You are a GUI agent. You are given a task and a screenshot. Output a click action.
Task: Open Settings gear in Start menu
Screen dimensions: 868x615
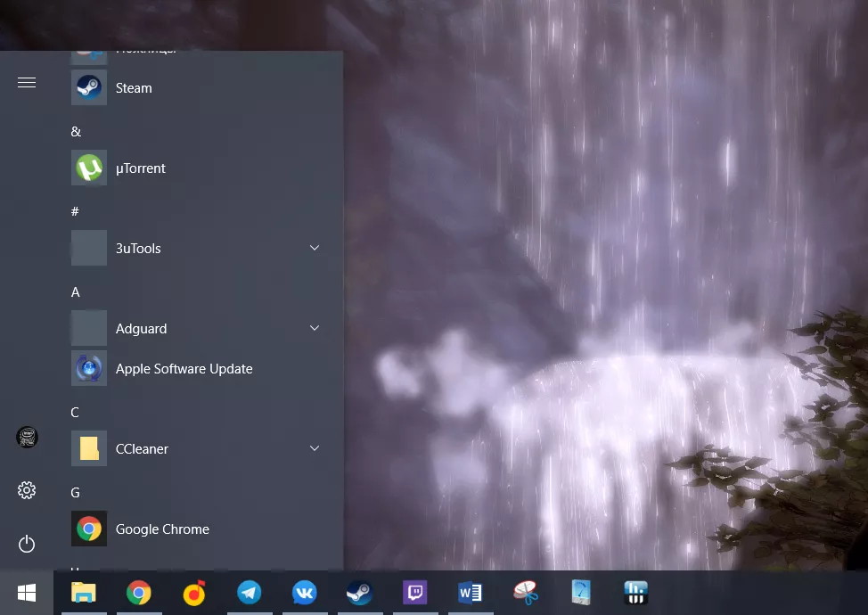(27, 490)
